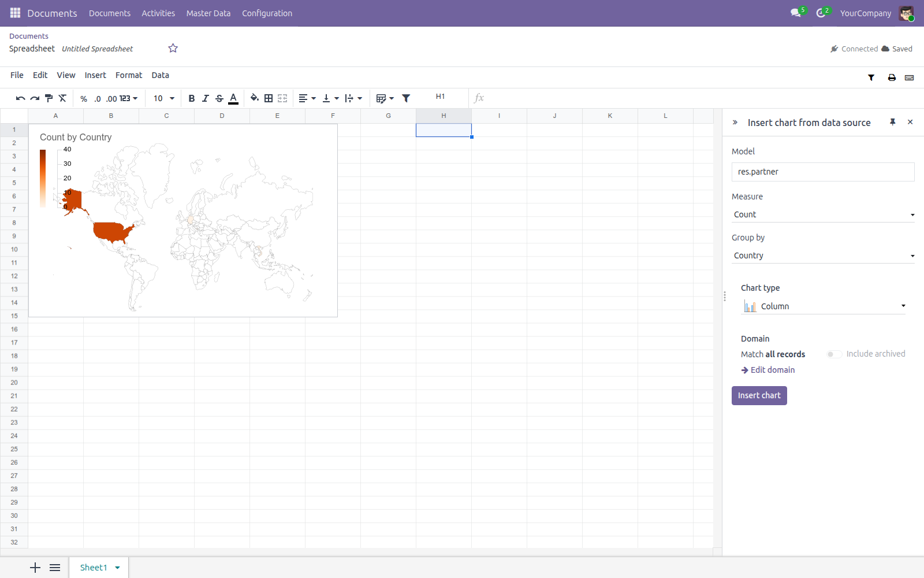Expand horizontal align options
The image size is (924, 578).
tap(307, 98)
